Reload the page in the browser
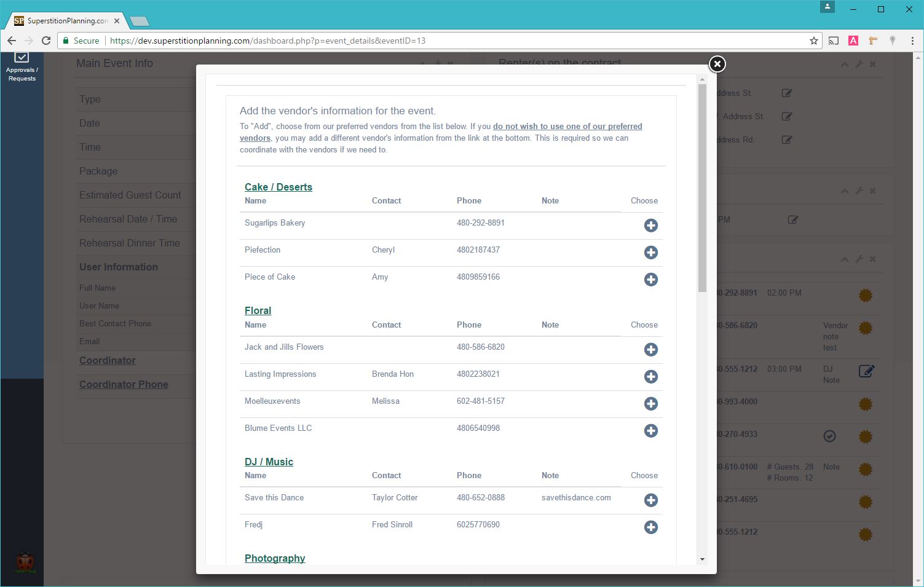The width and height of the screenshot is (924, 587). (x=46, y=41)
